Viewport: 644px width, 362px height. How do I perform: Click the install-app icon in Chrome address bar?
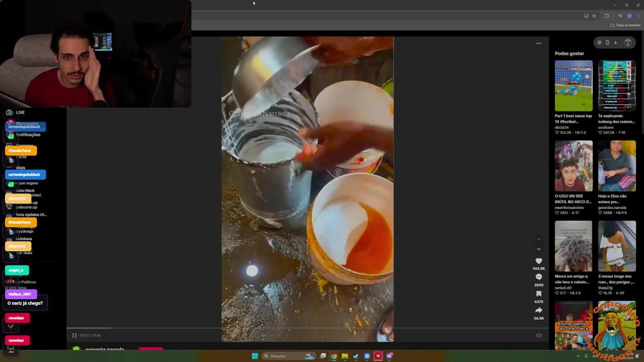click(x=586, y=16)
